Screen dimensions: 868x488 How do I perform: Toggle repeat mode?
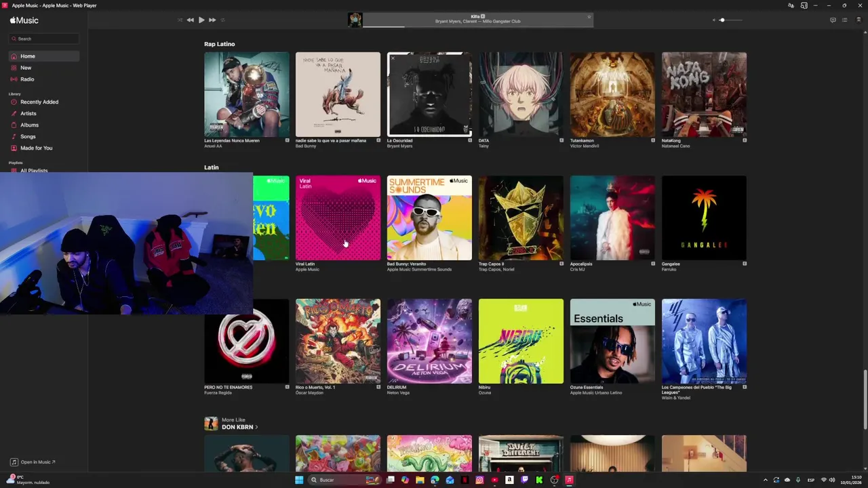pos(223,20)
